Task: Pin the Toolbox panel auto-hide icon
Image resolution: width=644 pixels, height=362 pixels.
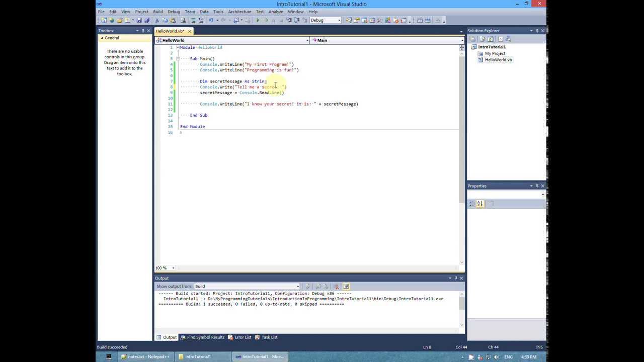Action: [x=143, y=31]
